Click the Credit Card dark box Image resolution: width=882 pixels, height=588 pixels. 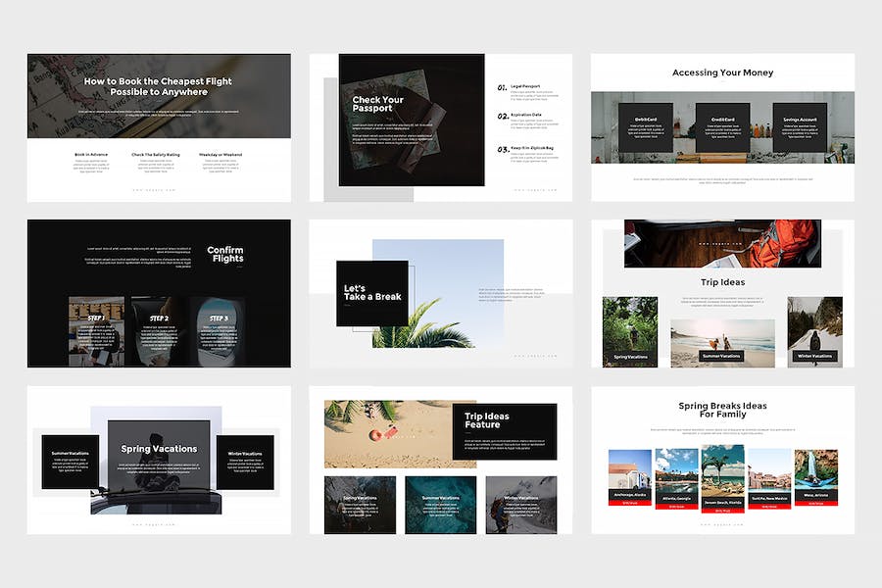(722, 127)
